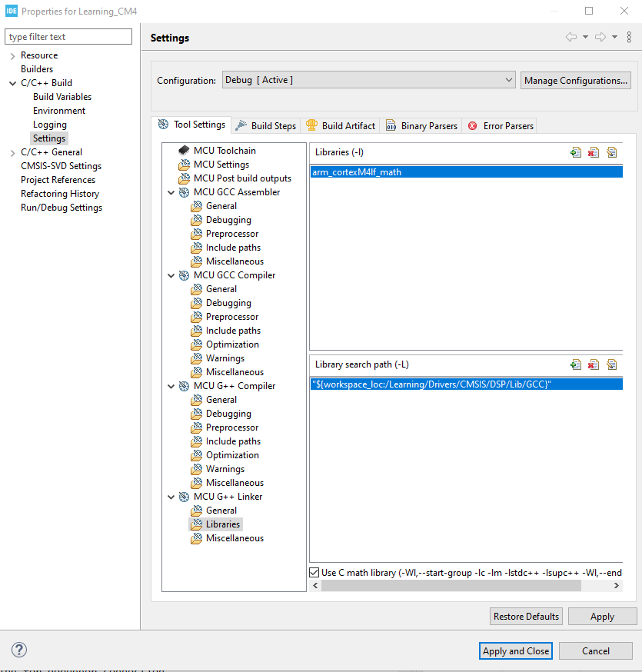This screenshot has height=672, width=642.
Task: Select Refactoring History
Action: pos(59,194)
